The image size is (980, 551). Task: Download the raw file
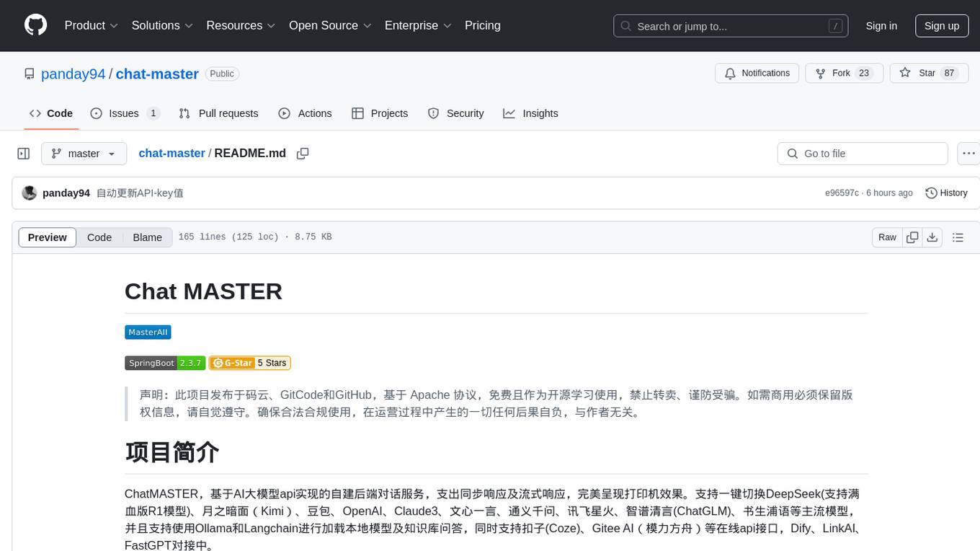click(x=932, y=237)
